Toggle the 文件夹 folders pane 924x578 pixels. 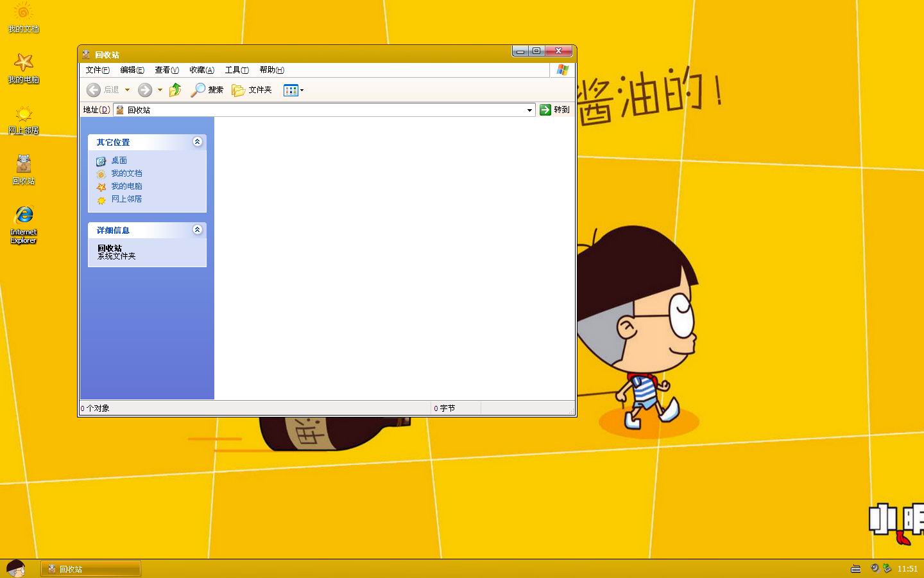252,90
